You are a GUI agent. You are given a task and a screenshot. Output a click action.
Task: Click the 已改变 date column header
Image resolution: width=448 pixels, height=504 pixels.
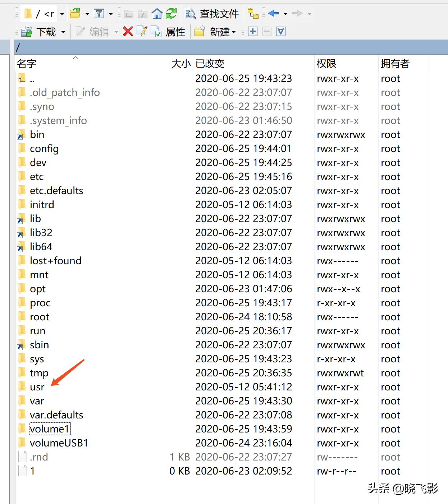210,63
